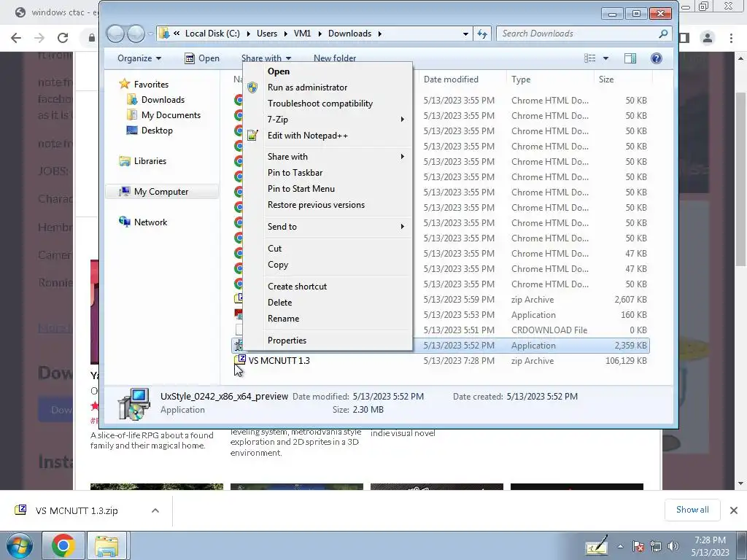Image resolution: width=747 pixels, height=560 pixels.
Task: Open the Share with toolbar dropdown
Action: pyautogui.click(x=266, y=58)
